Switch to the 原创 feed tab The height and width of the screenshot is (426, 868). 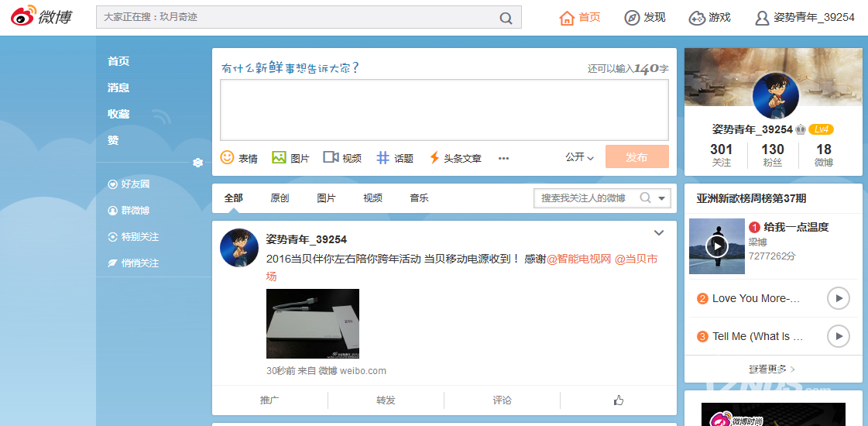280,198
